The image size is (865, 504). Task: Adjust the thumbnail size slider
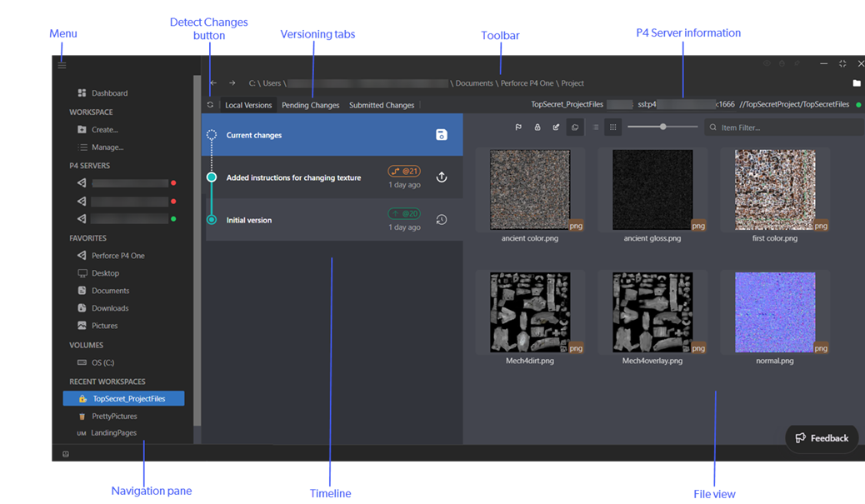pos(663,127)
